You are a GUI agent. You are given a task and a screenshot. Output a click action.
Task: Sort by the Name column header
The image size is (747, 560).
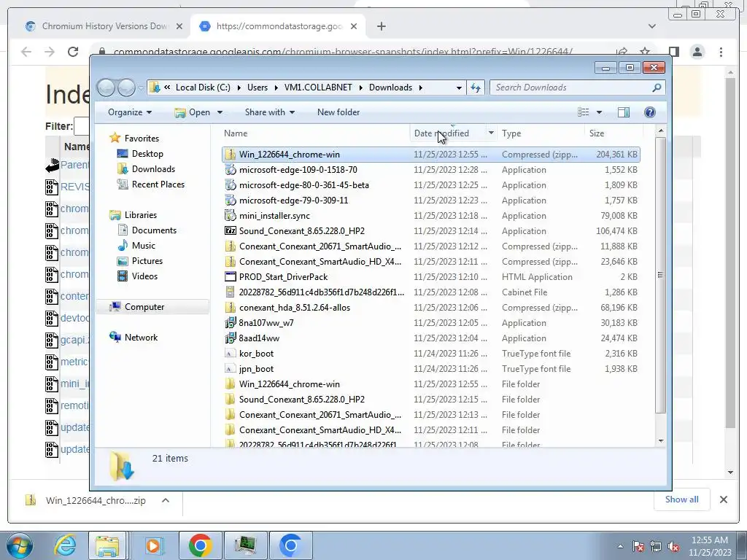coord(236,133)
